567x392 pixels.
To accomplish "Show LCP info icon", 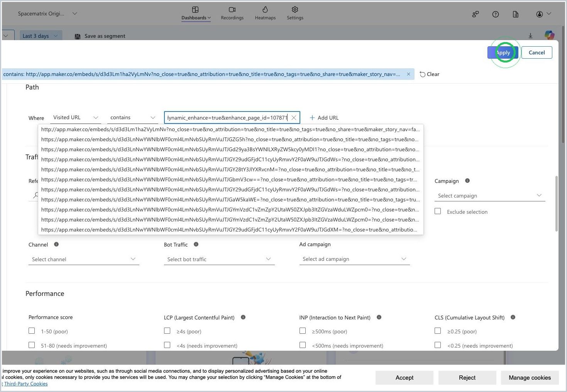I will [x=243, y=317].
